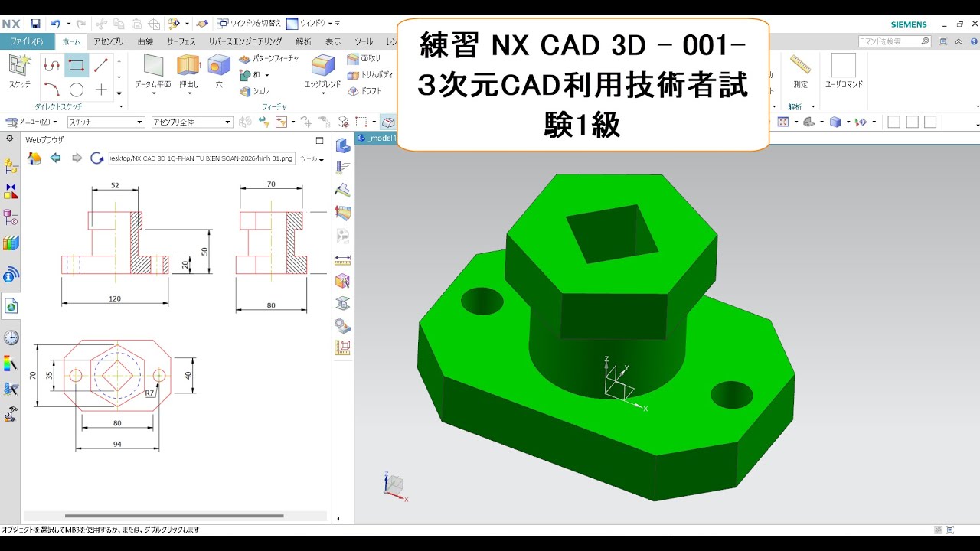
Task: Click the Undo arrow icon
Action: (55, 24)
